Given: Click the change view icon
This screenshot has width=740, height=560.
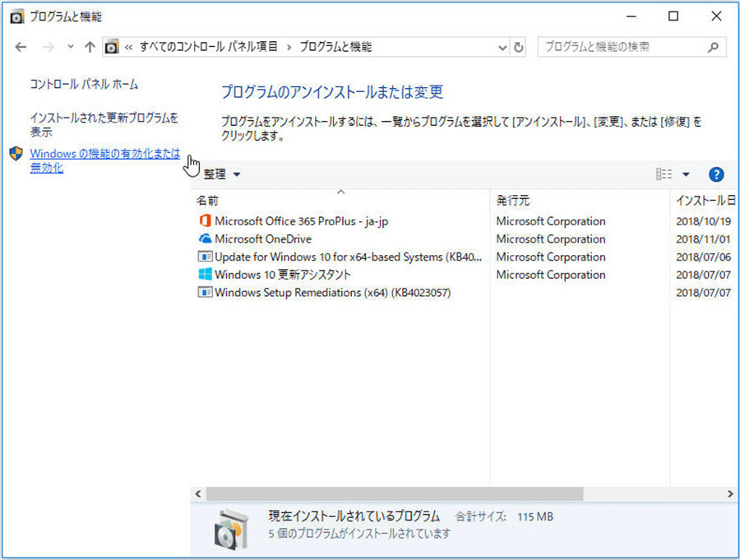Looking at the screenshot, I should [664, 174].
